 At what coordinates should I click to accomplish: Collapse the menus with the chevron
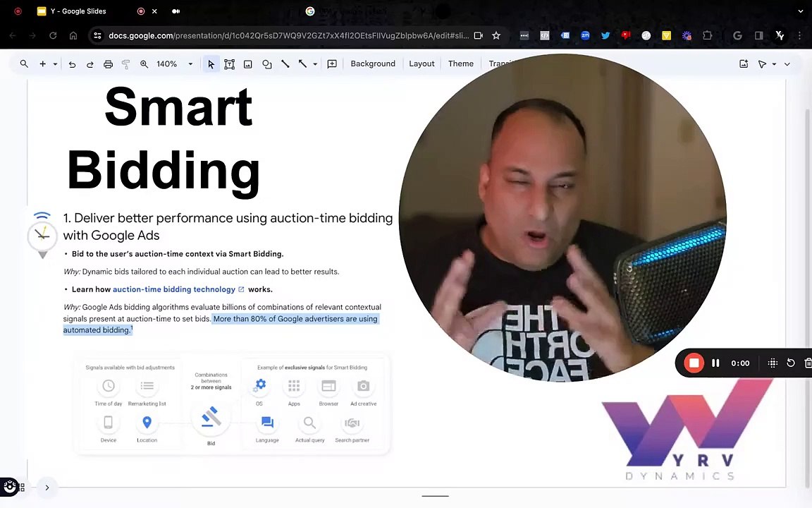[787, 64]
